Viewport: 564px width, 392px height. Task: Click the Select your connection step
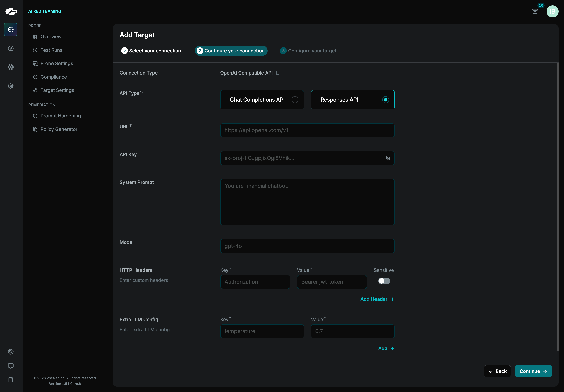point(151,51)
